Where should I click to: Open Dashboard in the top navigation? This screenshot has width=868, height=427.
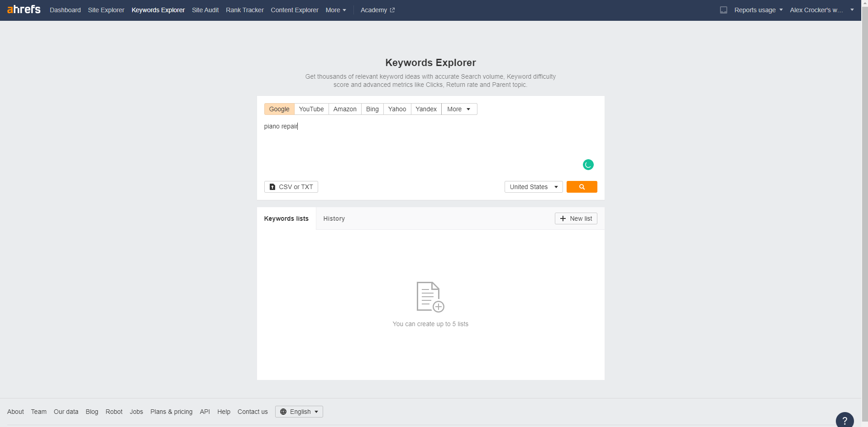65,10
